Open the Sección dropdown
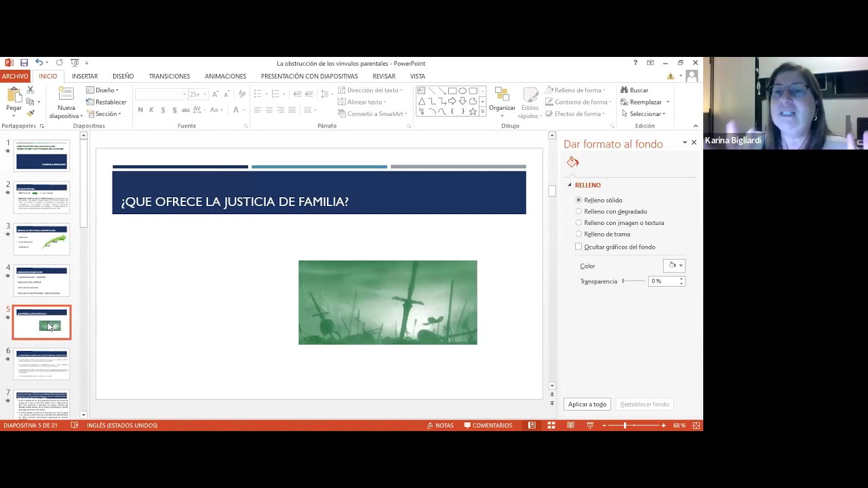The width and height of the screenshot is (868, 488). pos(104,114)
